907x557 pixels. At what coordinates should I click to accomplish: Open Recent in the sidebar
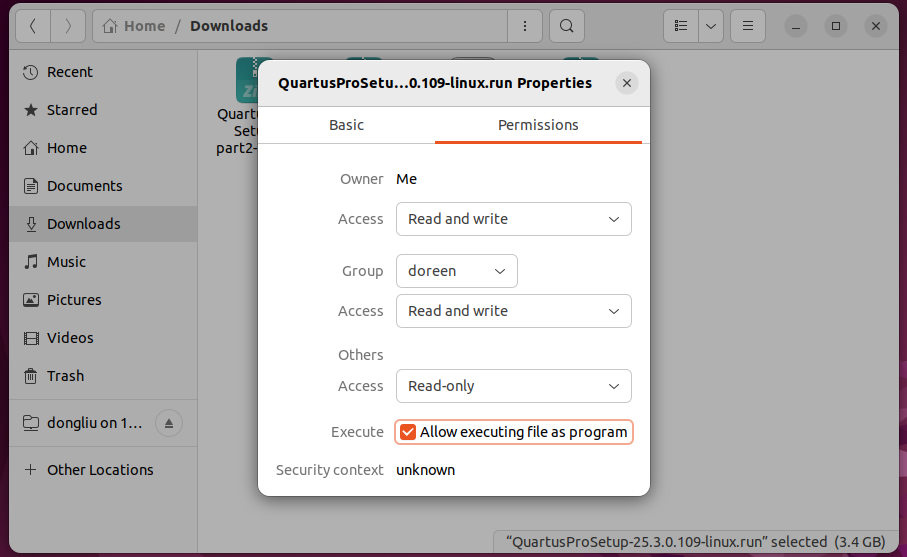[x=103, y=72]
